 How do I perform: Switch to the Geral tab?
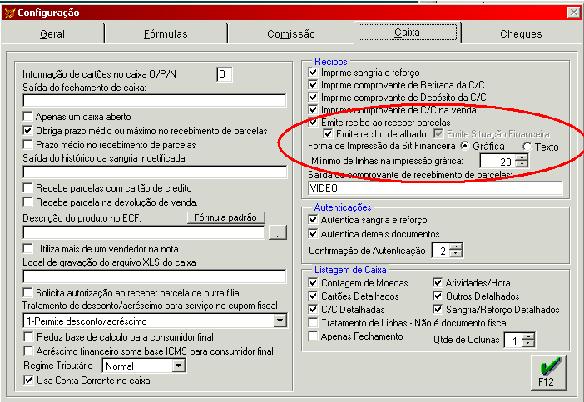click(53, 34)
